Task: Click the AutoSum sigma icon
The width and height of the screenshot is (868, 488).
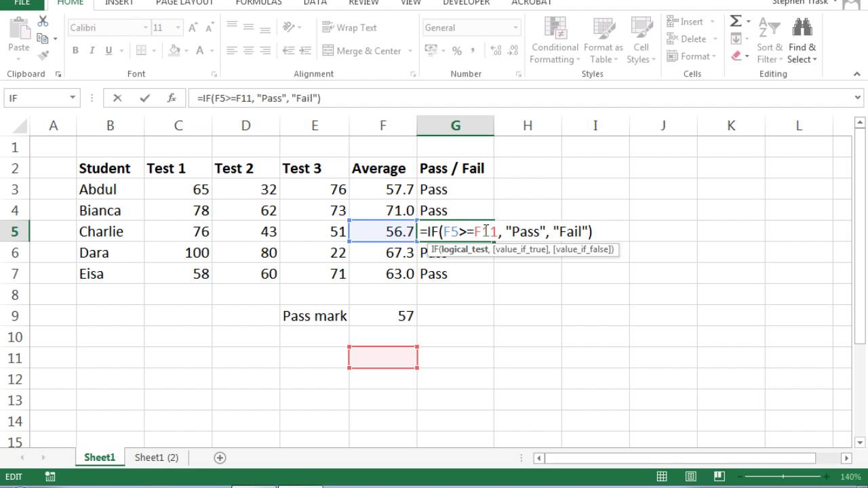Action: click(x=736, y=22)
